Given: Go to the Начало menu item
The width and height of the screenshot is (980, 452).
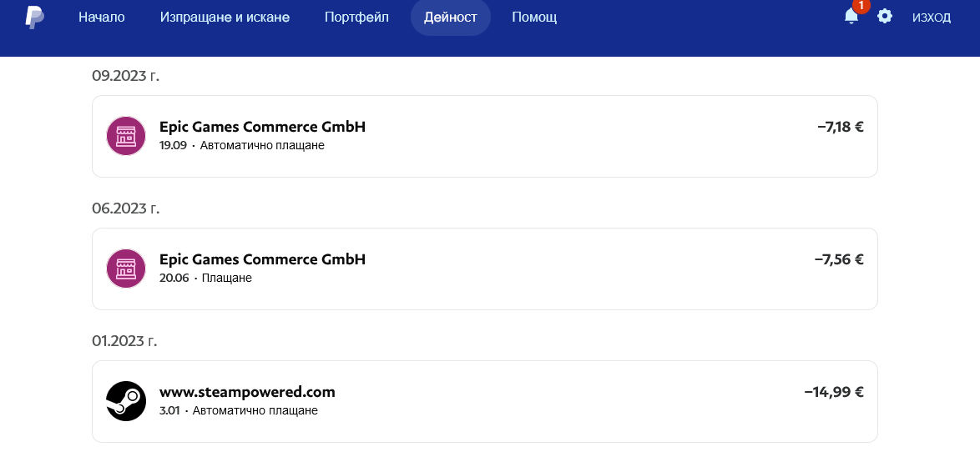Looking at the screenshot, I should click(x=102, y=18).
